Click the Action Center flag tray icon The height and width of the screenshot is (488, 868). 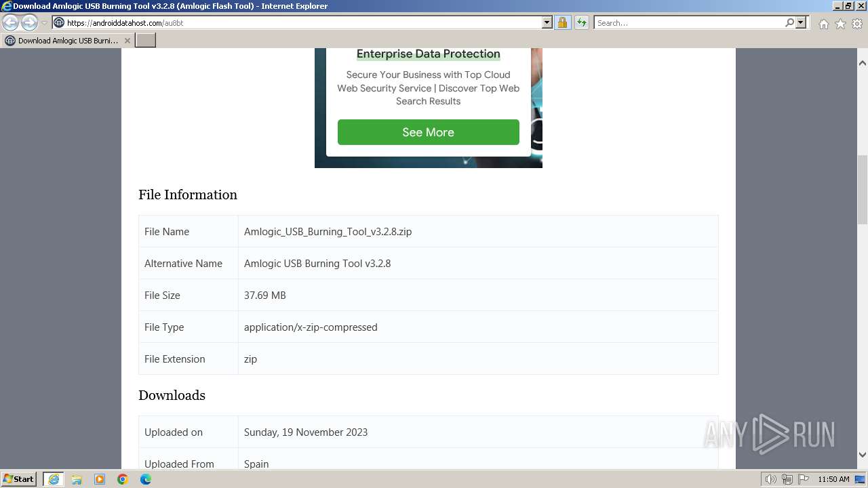804,479
